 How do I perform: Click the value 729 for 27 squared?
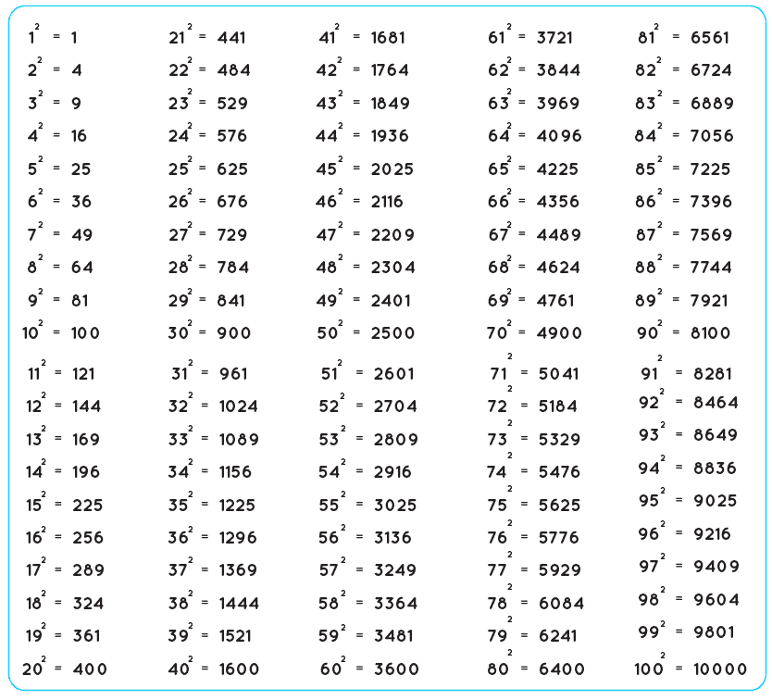click(232, 235)
